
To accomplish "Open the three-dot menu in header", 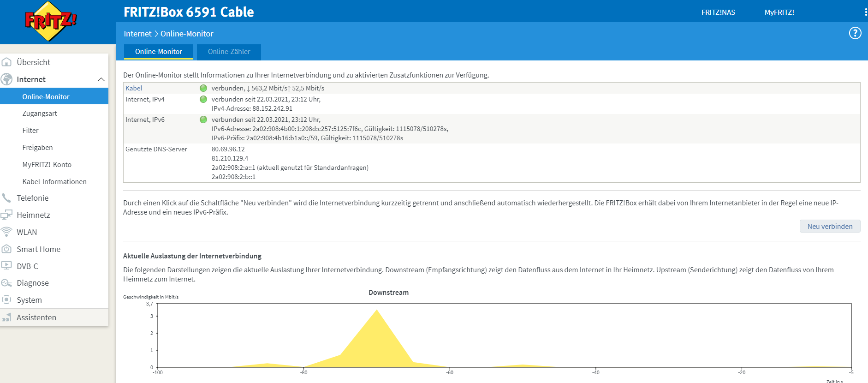I will click(866, 12).
